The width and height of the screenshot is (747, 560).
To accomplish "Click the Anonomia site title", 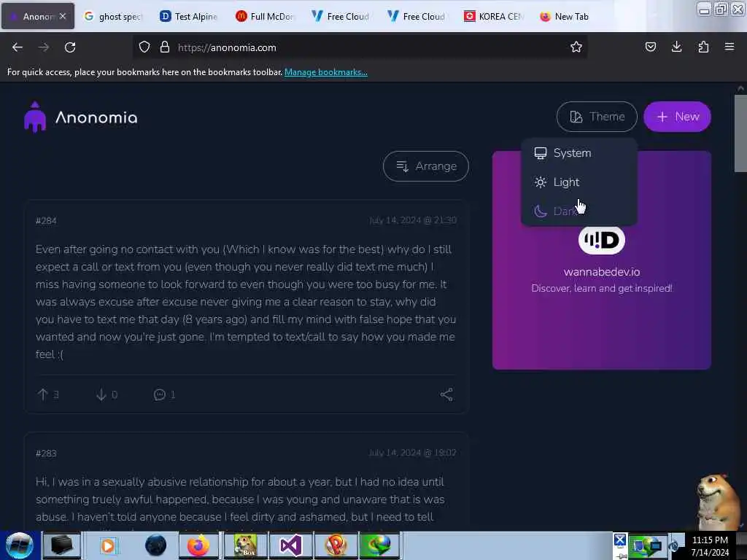I will click(x=96, y=117).
